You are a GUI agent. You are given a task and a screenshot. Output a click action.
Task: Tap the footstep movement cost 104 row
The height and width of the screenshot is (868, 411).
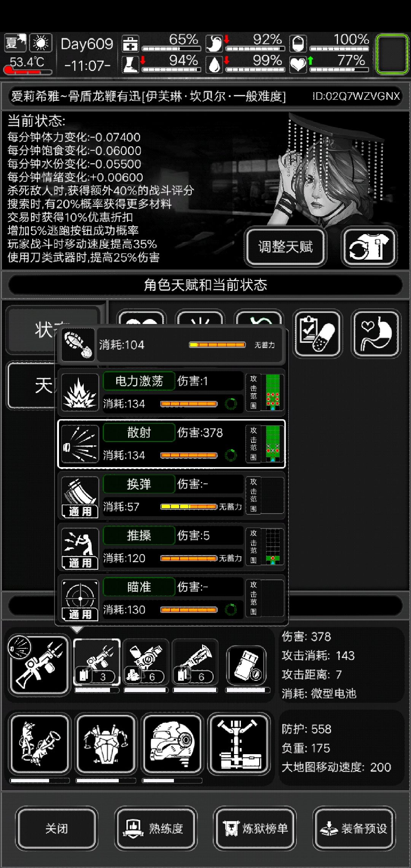171,345
